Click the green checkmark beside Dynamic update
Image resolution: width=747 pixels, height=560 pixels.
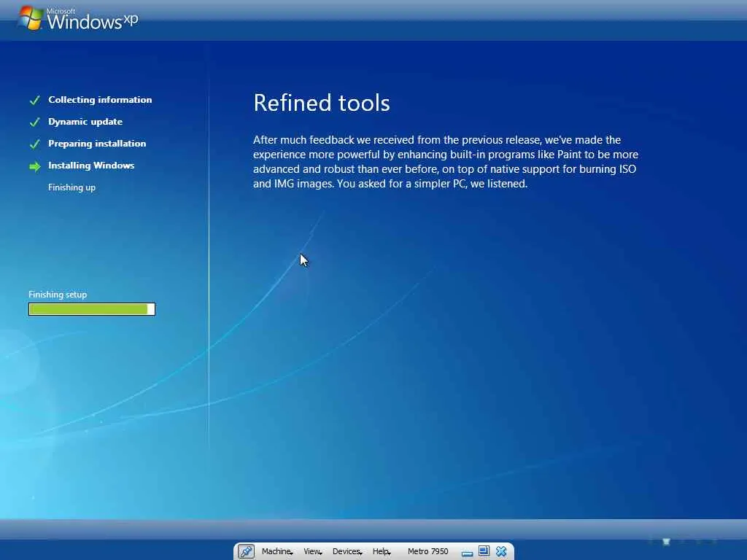(x=35, y=122)
